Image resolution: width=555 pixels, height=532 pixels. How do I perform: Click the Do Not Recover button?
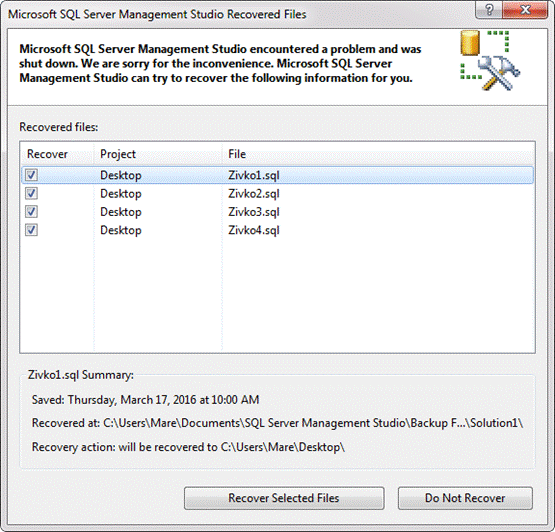tap(465, 498)
